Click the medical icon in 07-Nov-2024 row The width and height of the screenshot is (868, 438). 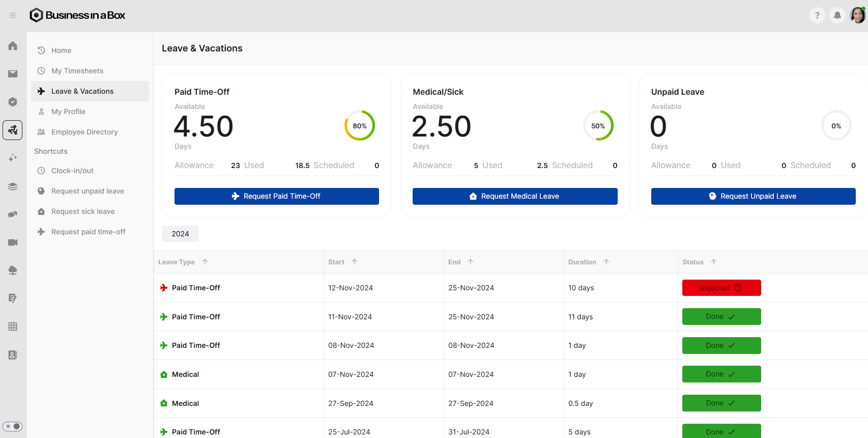click(x=164, y=374)
